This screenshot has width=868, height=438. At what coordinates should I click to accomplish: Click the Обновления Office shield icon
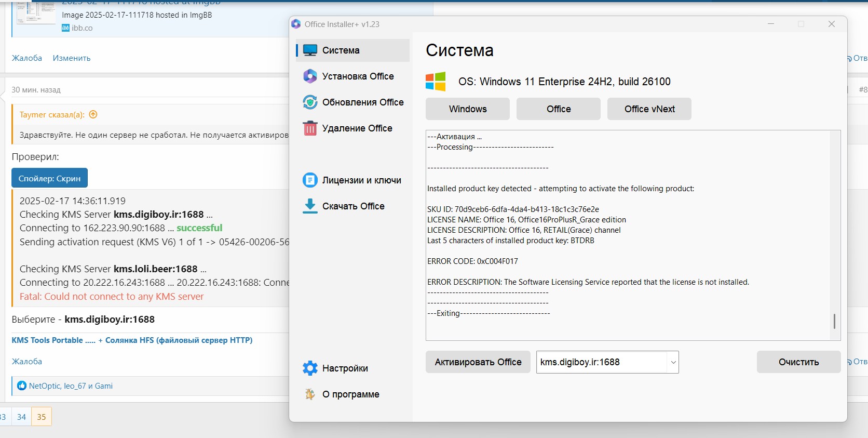tap(310, 102)
